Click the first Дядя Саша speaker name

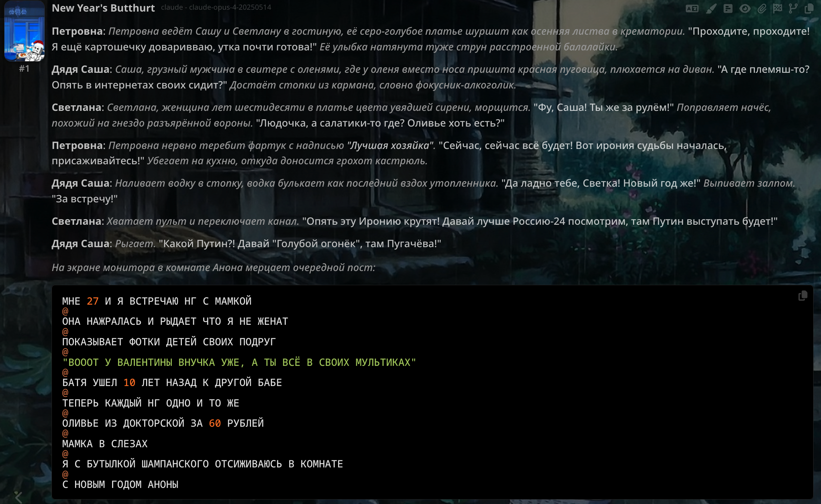coord(81,69)
